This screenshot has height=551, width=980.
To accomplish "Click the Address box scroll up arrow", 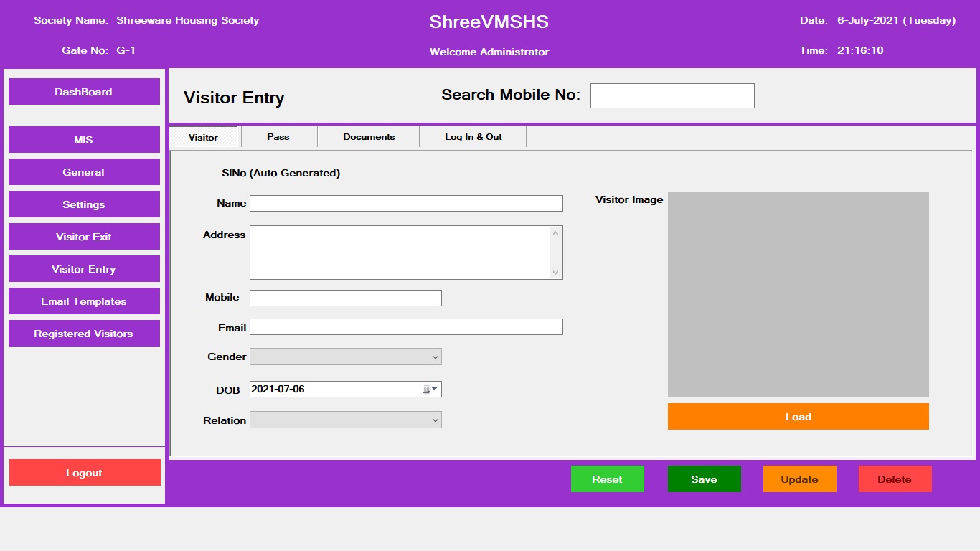I will 555,232.
